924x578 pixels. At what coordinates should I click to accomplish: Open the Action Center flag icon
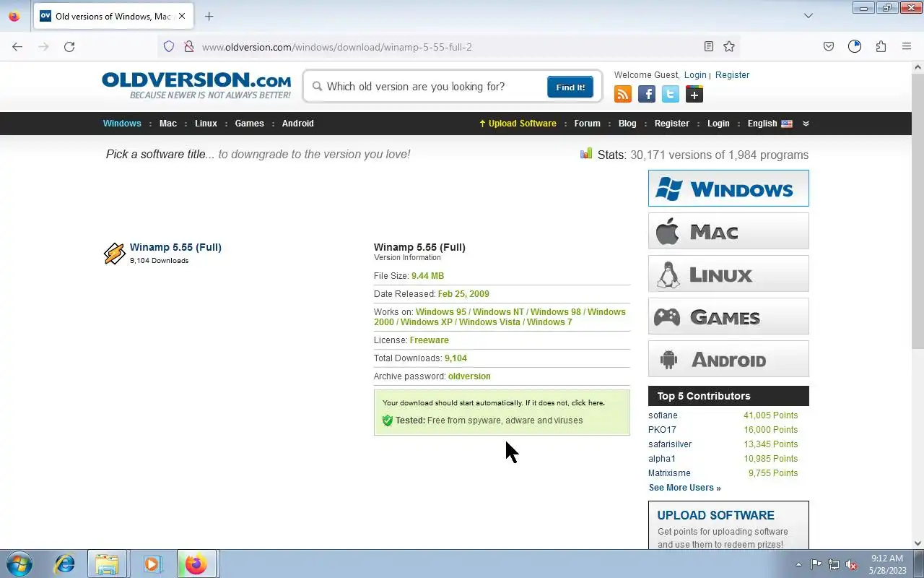coord(816,564)
